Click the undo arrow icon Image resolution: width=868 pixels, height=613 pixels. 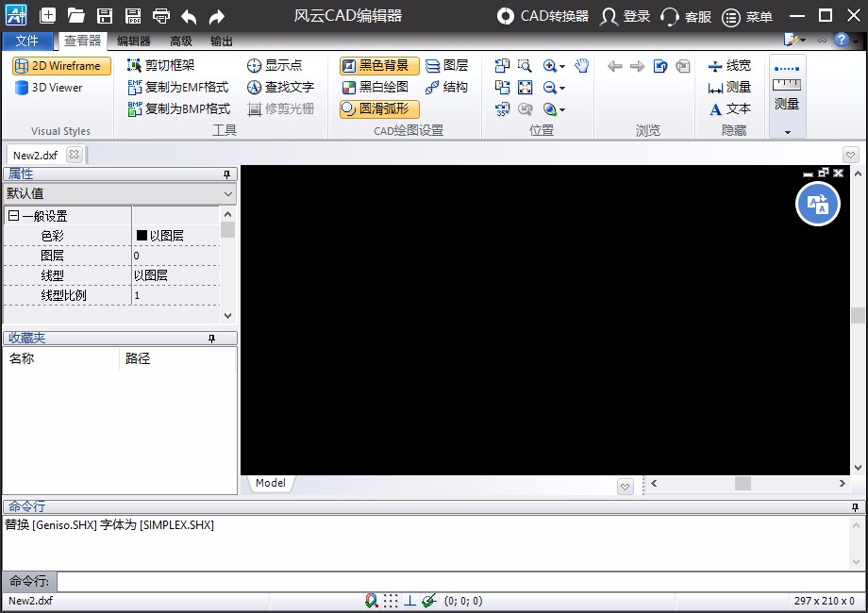click(189, 16)
